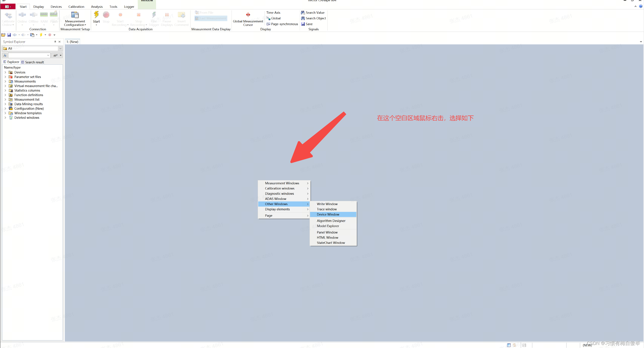Viewport: 644px width, 348px height.
Task: Click the open folder quick-access icon
Action: pos(3,35)
